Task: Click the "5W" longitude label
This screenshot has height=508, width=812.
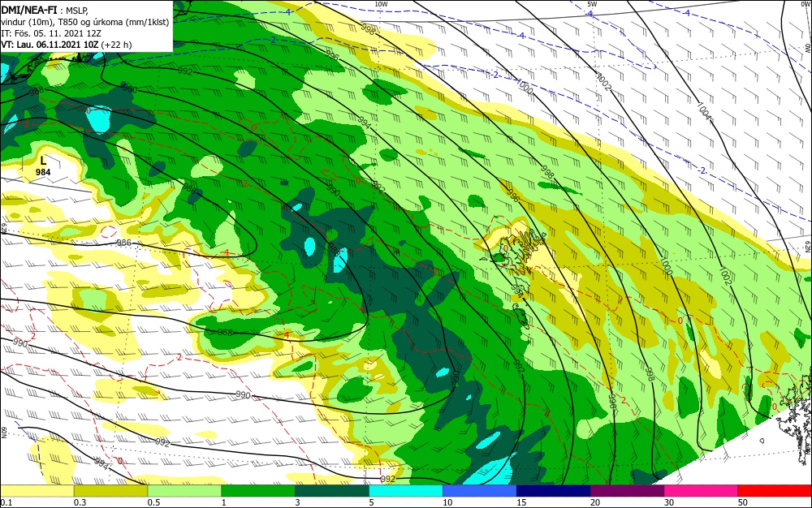Action: 593,4
